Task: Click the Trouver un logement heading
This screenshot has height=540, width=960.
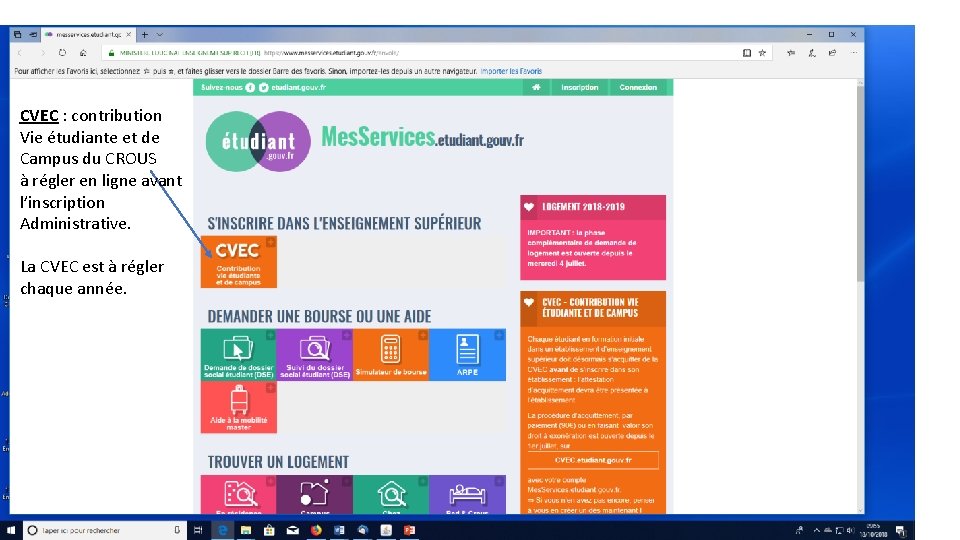Action: point(278,462)
